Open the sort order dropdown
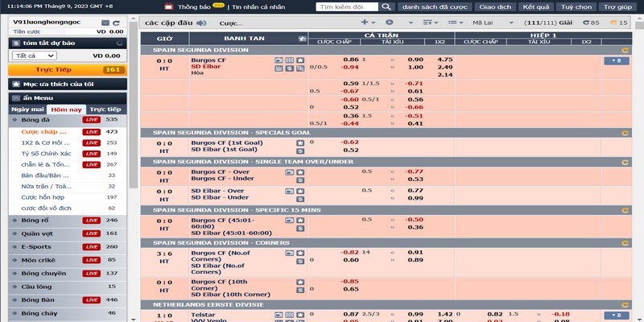Screen dimensions: 644x322 click(x=431, y=23)
